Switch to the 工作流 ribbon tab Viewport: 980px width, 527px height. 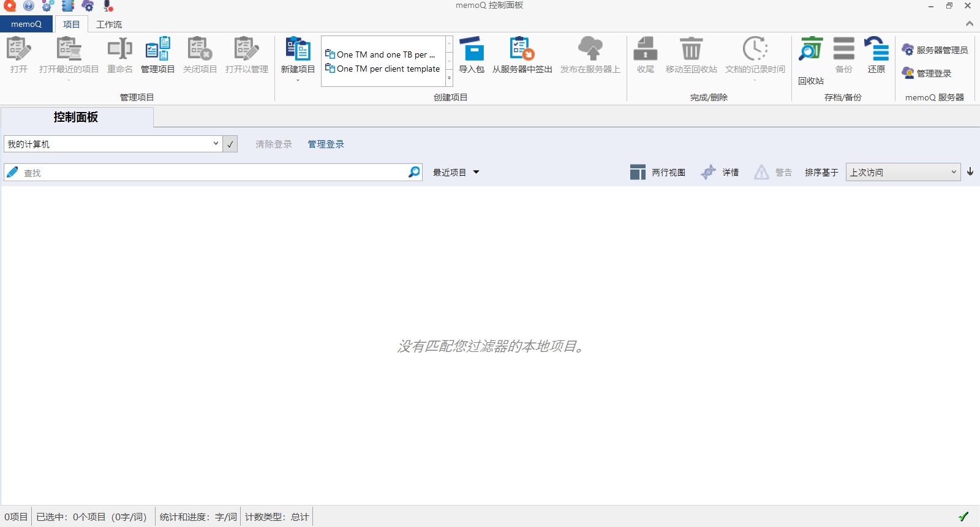point(109,24)
